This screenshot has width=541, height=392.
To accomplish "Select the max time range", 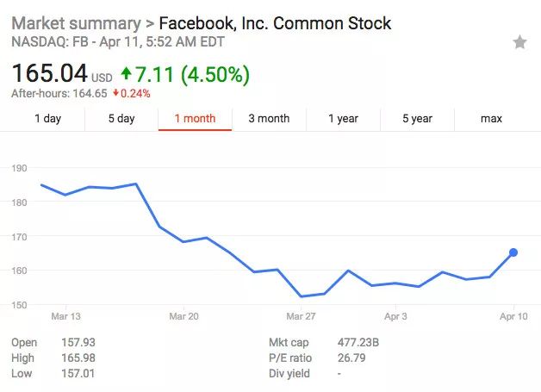I will click(491, 119).
